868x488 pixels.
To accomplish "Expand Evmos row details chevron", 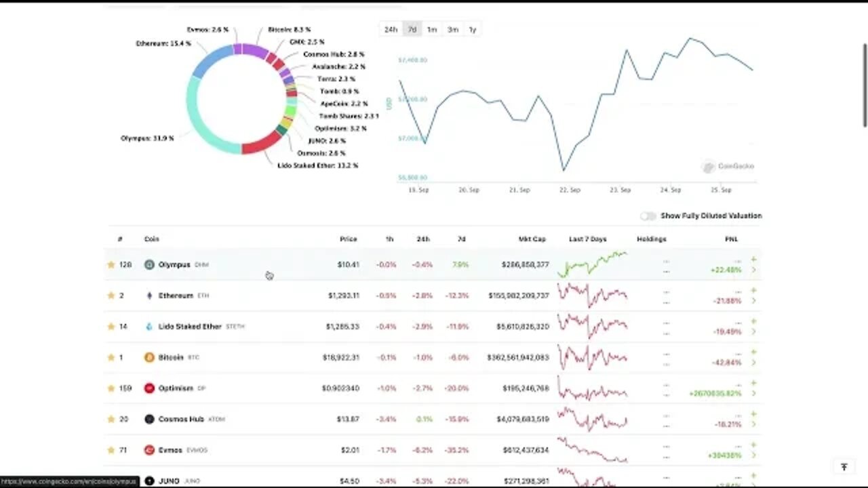I will coord(753,455).
